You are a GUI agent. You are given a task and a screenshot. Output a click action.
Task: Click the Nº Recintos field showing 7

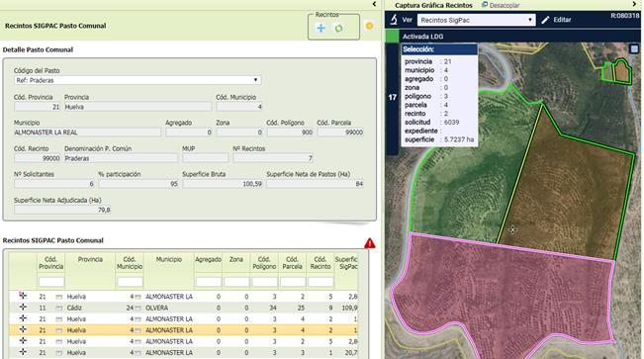(273, 158)
